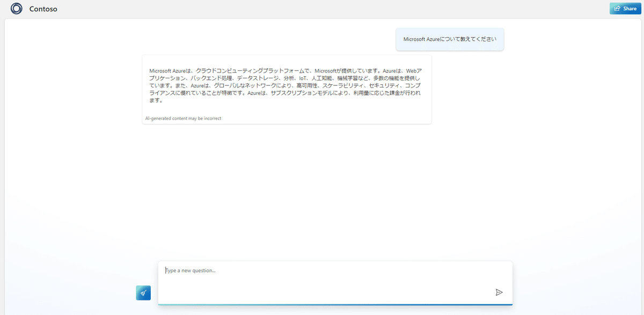Click the AI answer paragraph about Microsoft Azure

click(286, 85)
